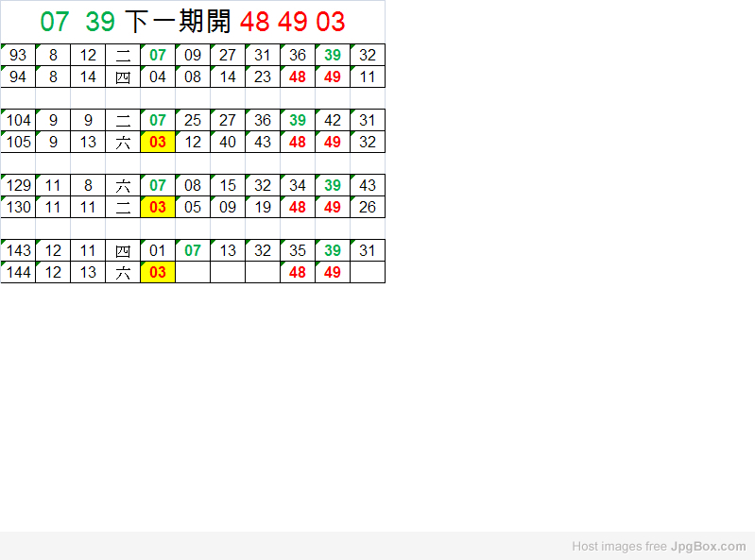Click the cell containing 26 in row 130
The width and height of the screenshot is (755, 560).
pyautogui.click(x=368, y=208)
